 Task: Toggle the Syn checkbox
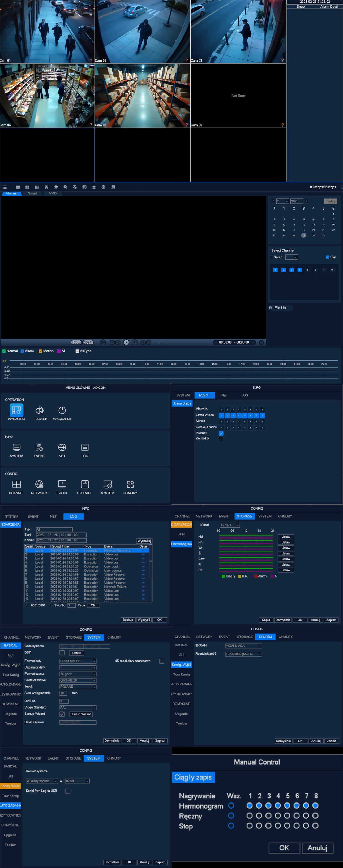pos(328,257)
